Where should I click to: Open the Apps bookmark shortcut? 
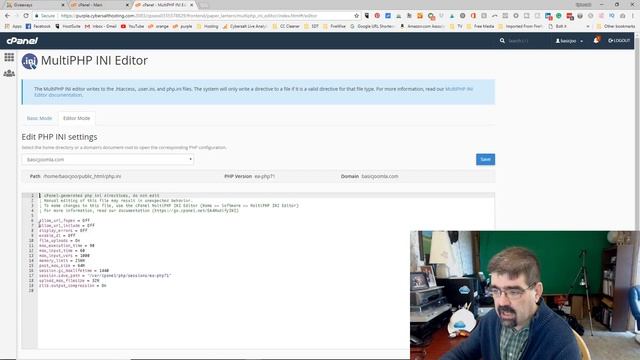pyautogui.click(x=13, y=26)
